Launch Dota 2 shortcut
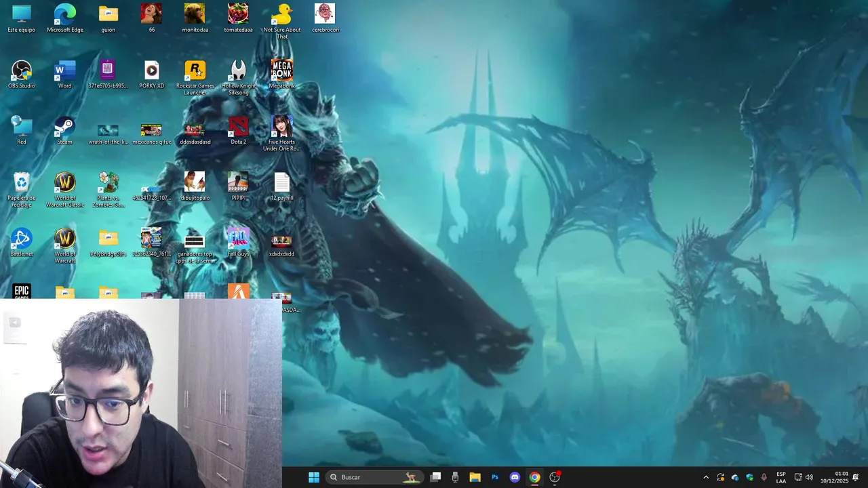The height and width of the screenshot is (488, 868). point(238,131)
